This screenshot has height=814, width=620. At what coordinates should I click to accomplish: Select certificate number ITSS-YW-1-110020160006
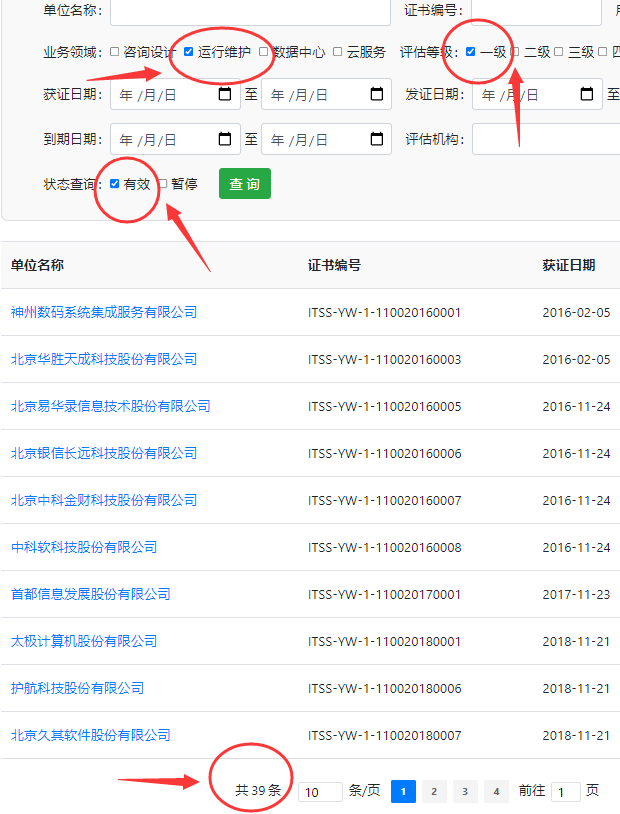click(384, 453)
